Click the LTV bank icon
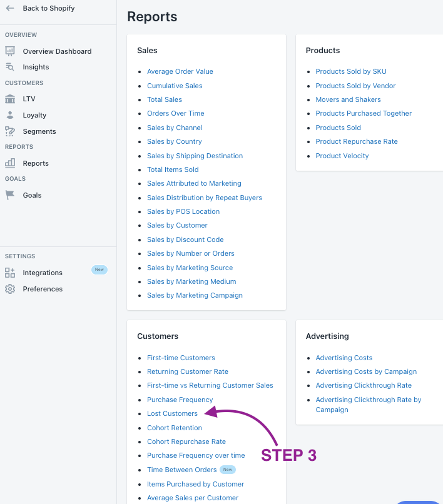This screenshot has height=504, width=443. pyautogui.click(x=10, y=99)
